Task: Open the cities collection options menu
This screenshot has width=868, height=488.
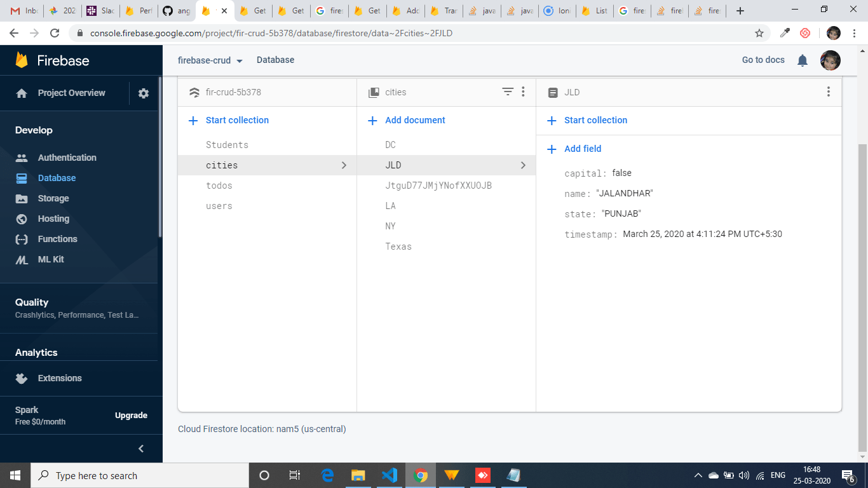Action: [x=523, y=91]
